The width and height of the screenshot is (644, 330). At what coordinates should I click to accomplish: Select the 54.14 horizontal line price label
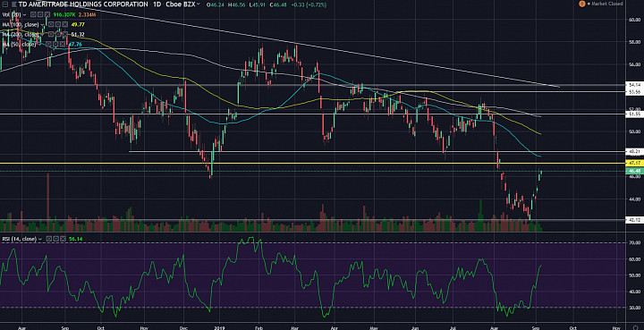tap(634, 85)
